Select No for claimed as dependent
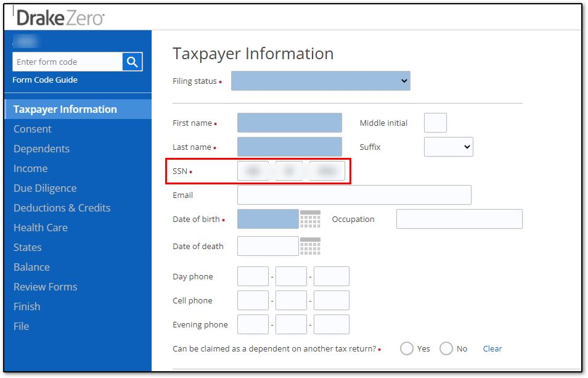 pos(446,348)
